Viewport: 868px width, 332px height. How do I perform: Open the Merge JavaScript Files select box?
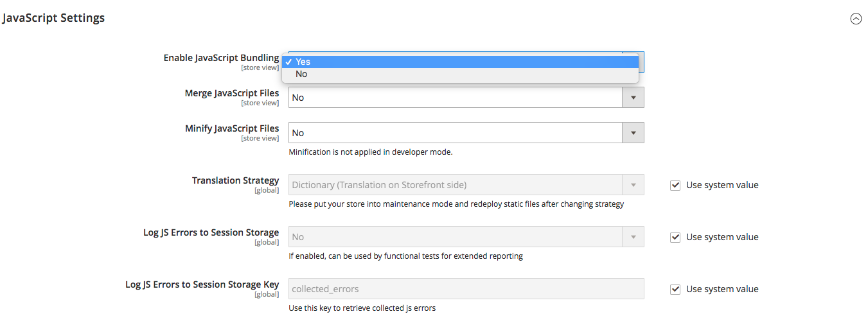(x=466, y=98)
